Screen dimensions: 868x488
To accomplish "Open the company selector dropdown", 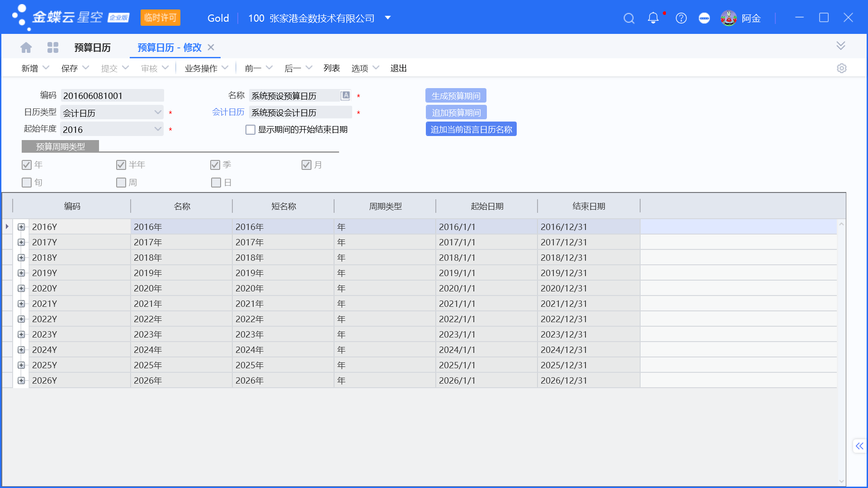I will point(387,18).
